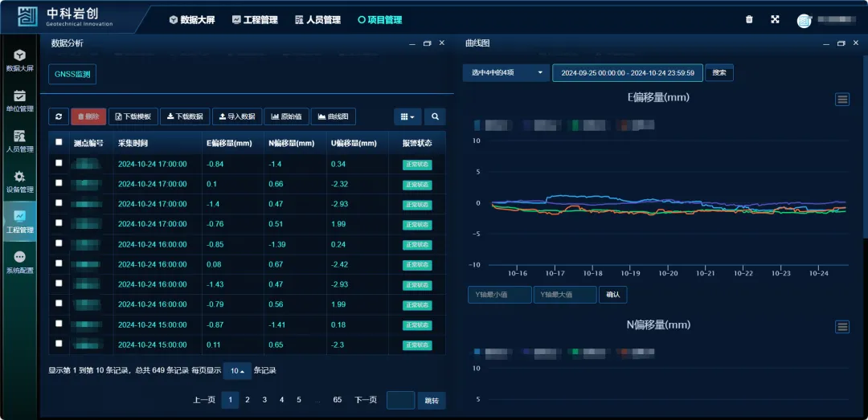The height and width of the screenshot is (420, 868).
Task: Tick the checkbox of the last table row
Action: (59, 344)
